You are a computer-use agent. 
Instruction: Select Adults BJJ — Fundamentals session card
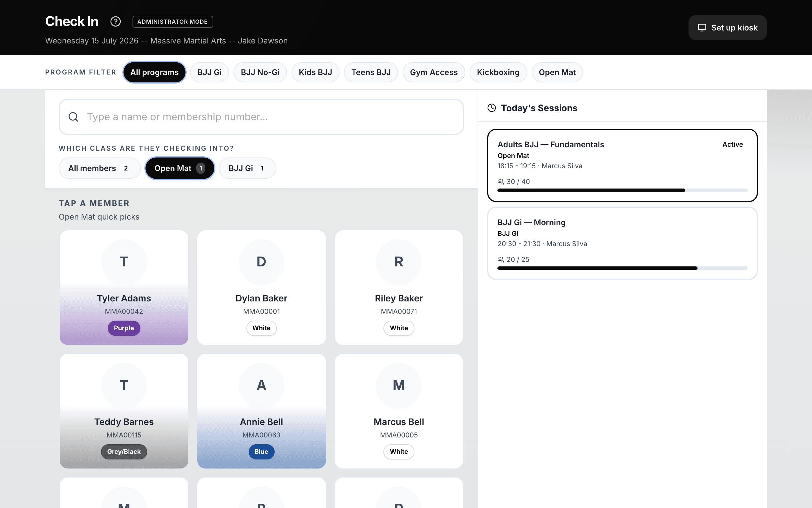tap(622, 165)
